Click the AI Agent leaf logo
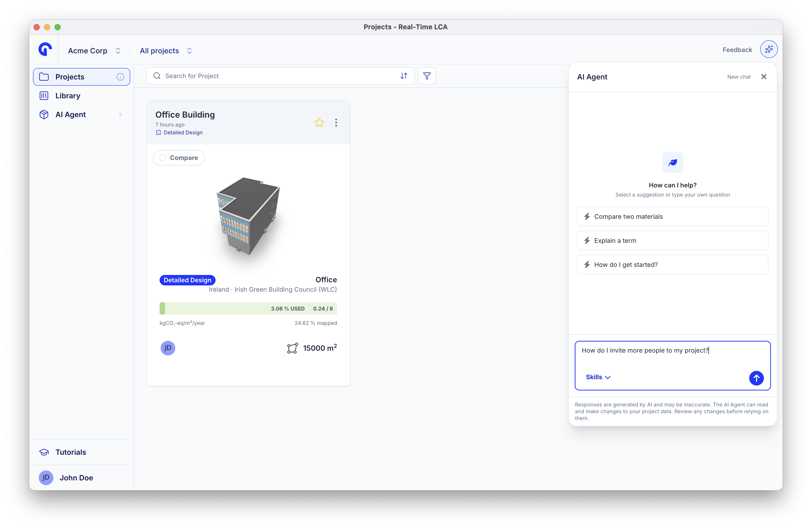 (x=673, y=162)
